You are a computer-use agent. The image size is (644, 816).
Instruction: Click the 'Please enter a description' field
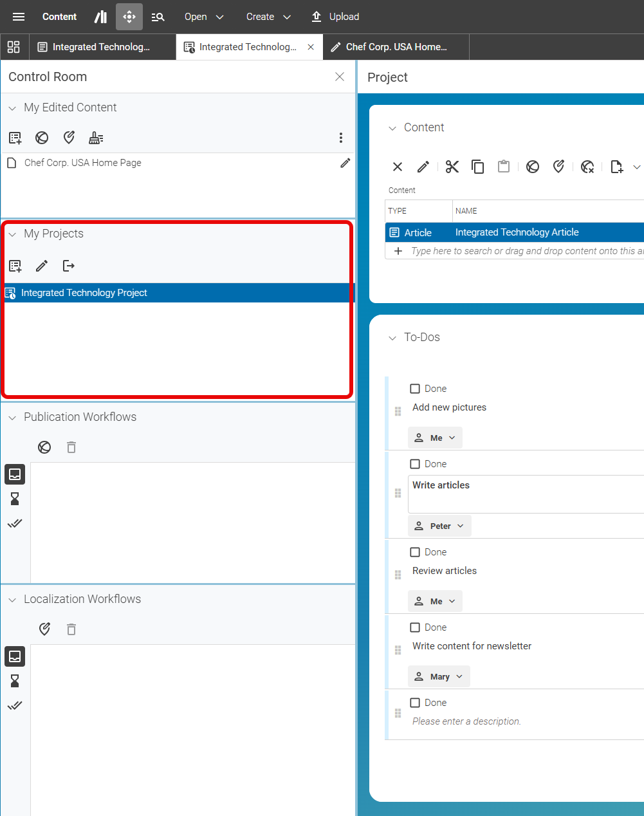tap(466, 721)
